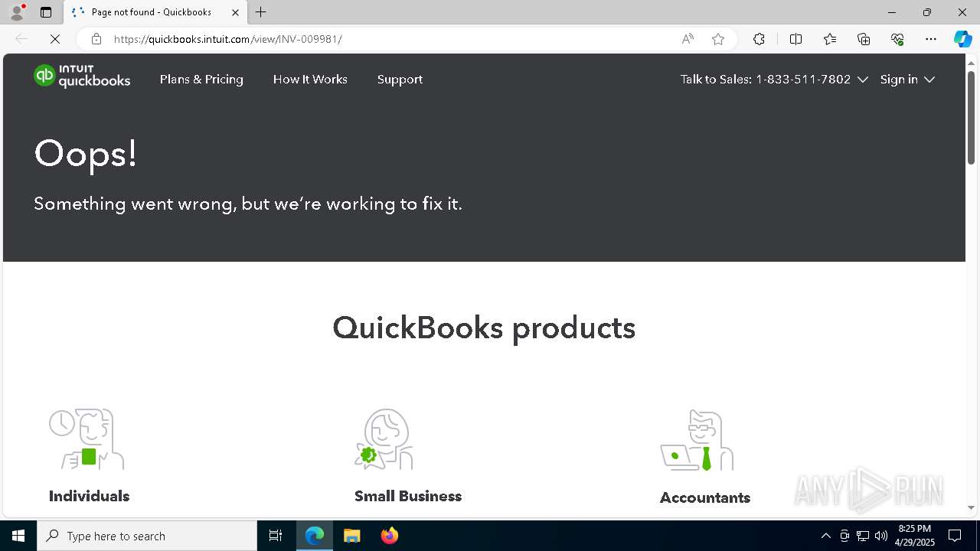Open the tab actions menu icon
The height and width of the screenshot is (551, 980).
pyautogui.click(x=46, y=12)
